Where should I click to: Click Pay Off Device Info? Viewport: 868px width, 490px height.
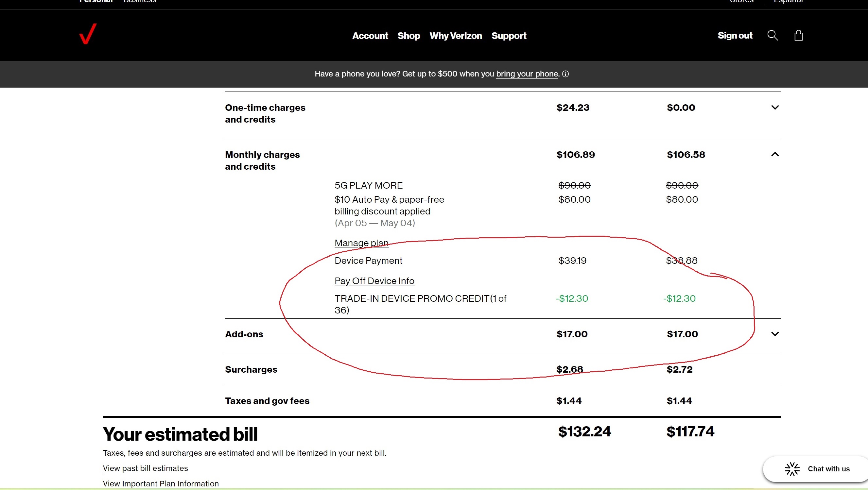pyautogui.click(x=374, y=281)
